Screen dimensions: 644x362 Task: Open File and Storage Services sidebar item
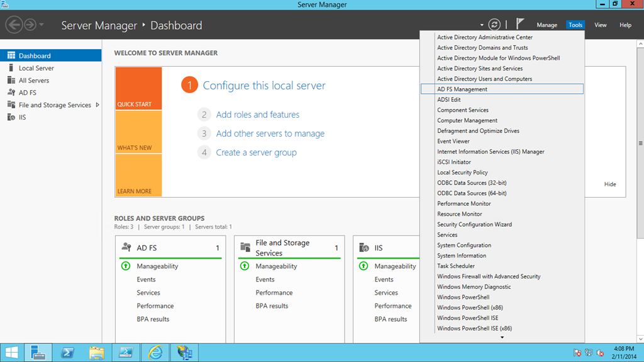[x=50, y=105]
